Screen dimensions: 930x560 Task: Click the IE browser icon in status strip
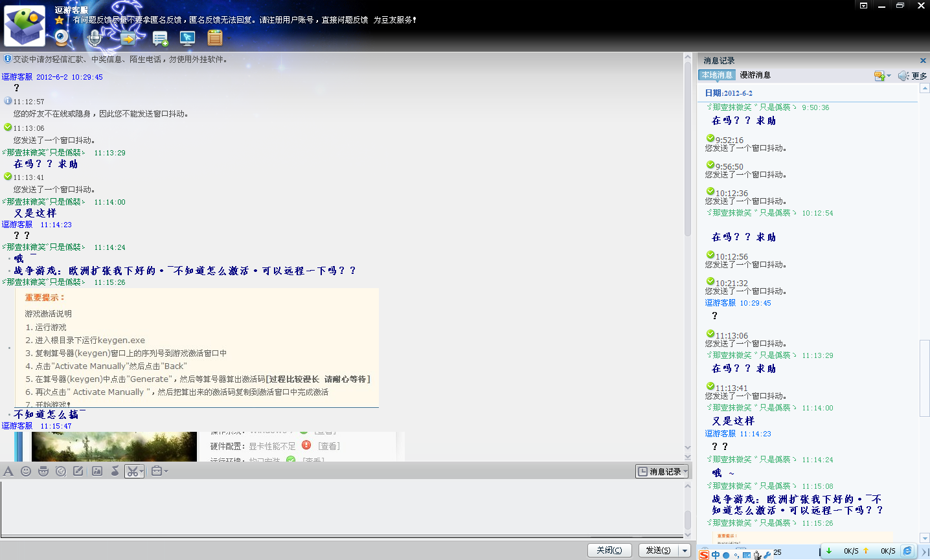907,551
